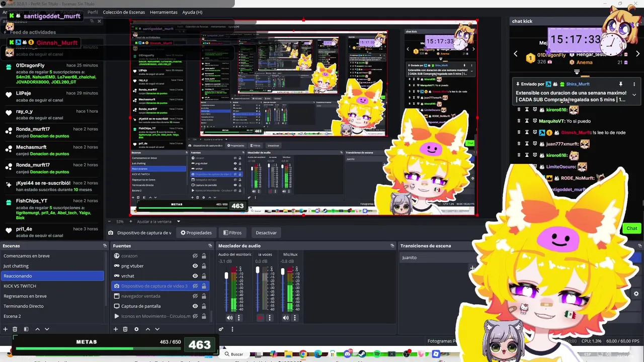Undock the Escenas panel
644x362 pixels.
point(105,246)
